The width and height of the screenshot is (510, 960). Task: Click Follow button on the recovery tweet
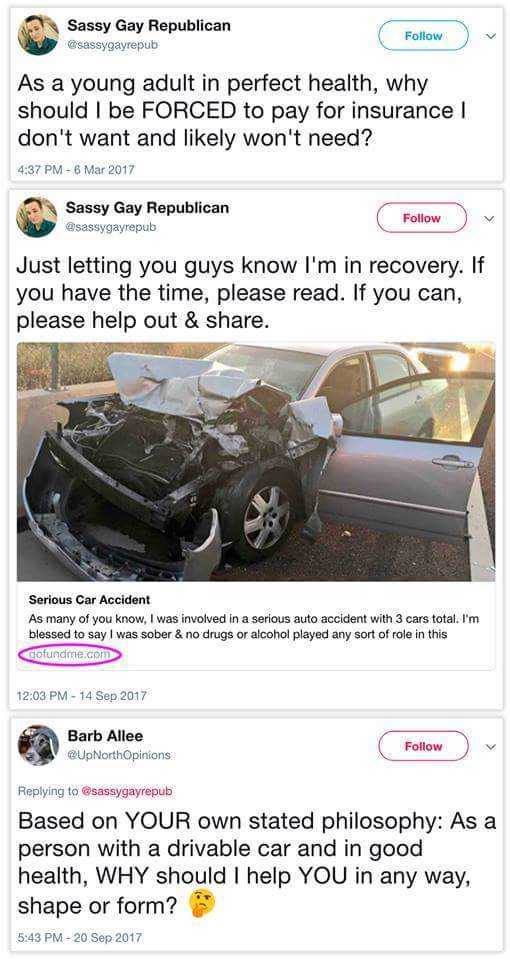422,218
